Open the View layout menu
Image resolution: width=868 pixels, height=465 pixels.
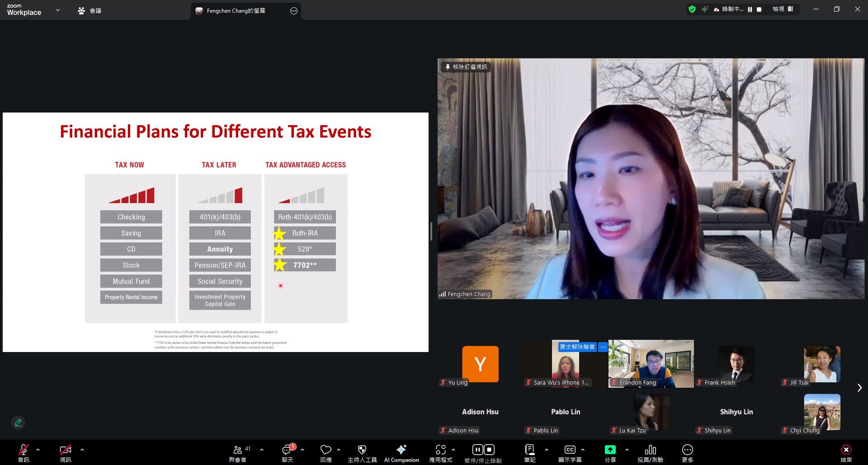(x=783, y=9)
